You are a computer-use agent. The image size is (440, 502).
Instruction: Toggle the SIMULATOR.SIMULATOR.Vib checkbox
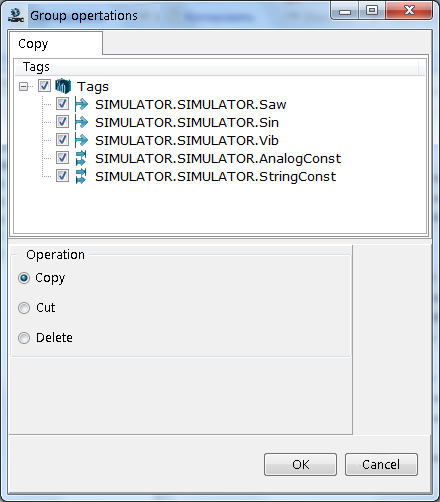point(62,140)
